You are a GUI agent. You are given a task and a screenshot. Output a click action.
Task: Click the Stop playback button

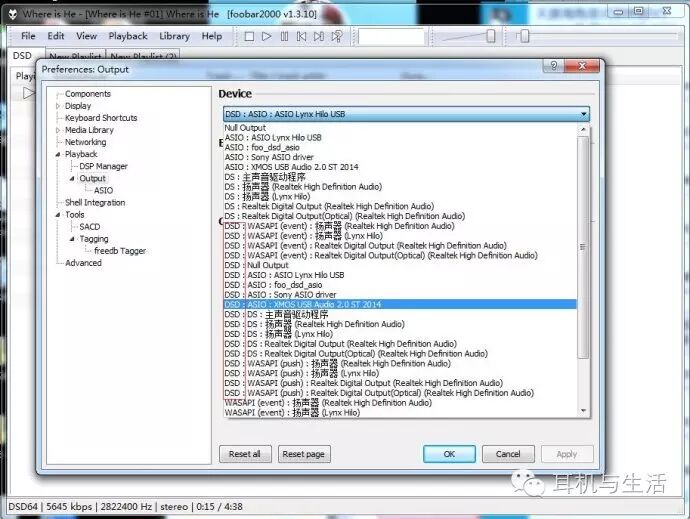point(249,37)
